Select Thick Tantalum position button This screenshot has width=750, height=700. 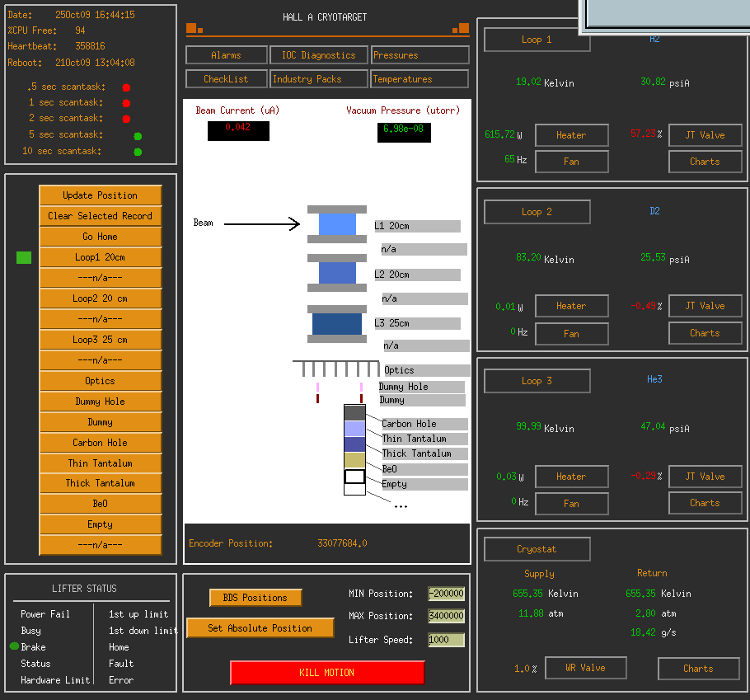(x=101, y=483)
